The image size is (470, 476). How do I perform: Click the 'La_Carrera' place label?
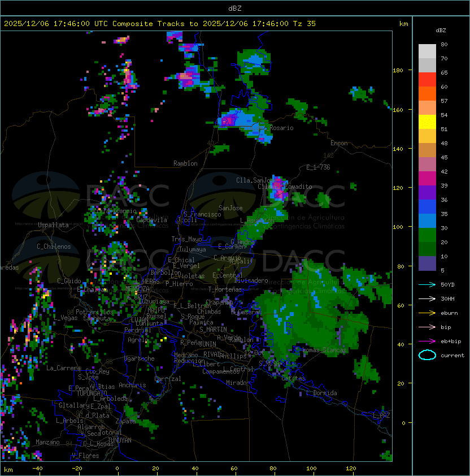click(63, 368)
